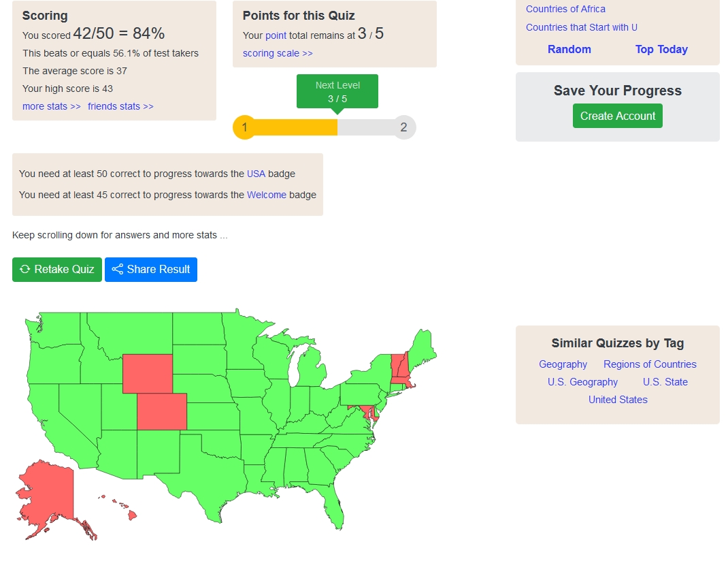The height and width of the screenshot is (572, 728).
Task: Open the more stats link
Action: pos(52,106)
